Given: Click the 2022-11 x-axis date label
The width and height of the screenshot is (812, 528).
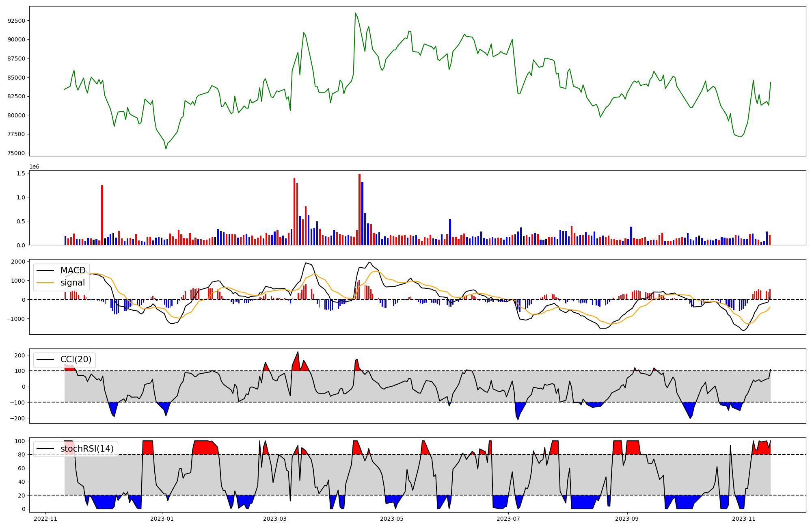Looking at the screenshot, I should point(45,519).
